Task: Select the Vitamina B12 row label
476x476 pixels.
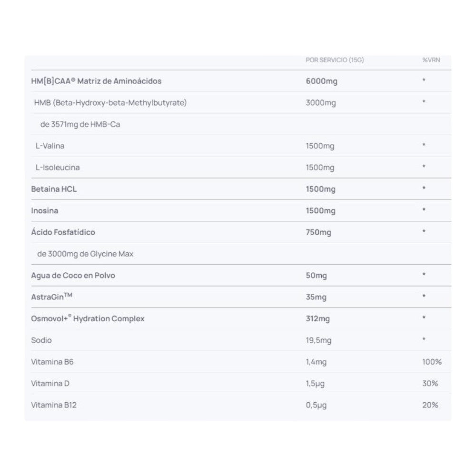Action: tap(54, 405)
